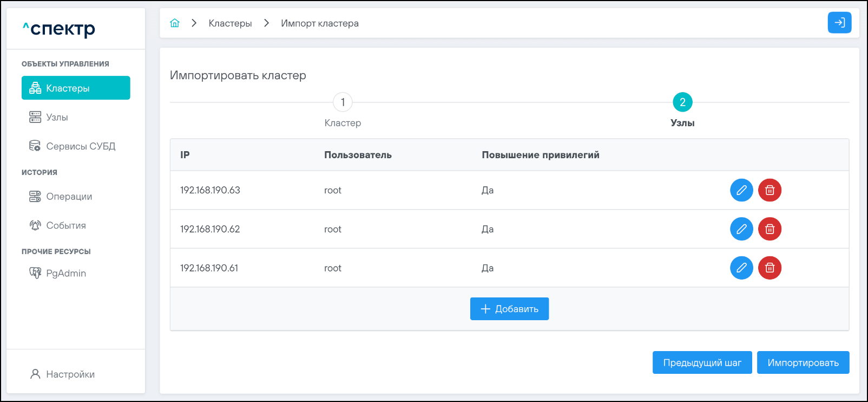
Task: Click the home icon in breadcrumb
Action: tap(175, 23)
